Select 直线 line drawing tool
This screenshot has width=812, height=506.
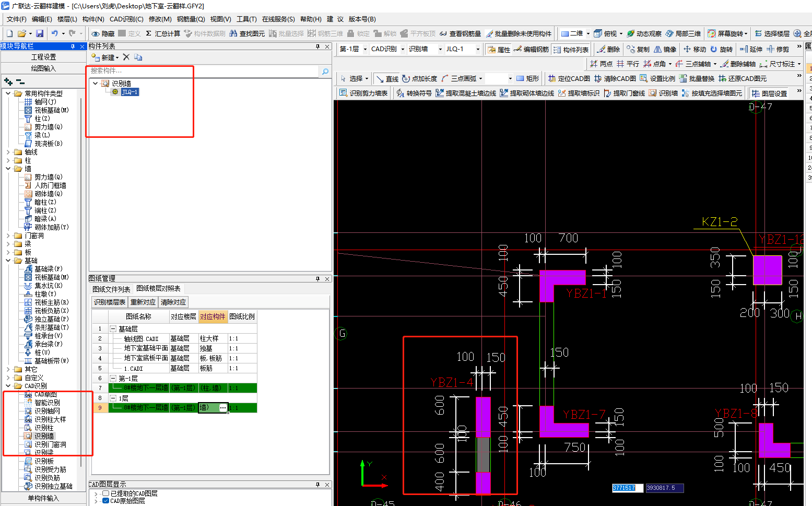[387, 78]
